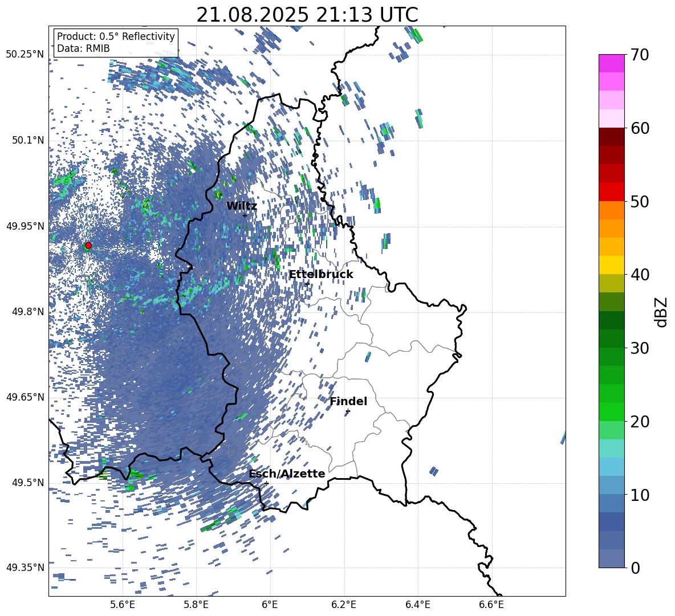Click the colorbar value 60
675x616 pixels.
(640, 128)
